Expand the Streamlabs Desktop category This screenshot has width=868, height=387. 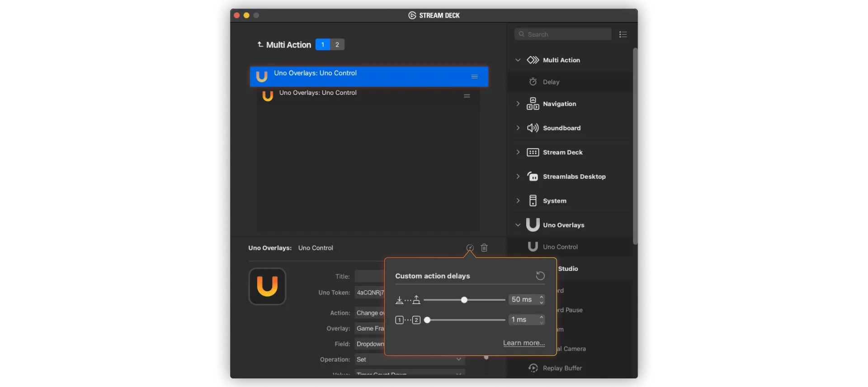click(518, 177)
